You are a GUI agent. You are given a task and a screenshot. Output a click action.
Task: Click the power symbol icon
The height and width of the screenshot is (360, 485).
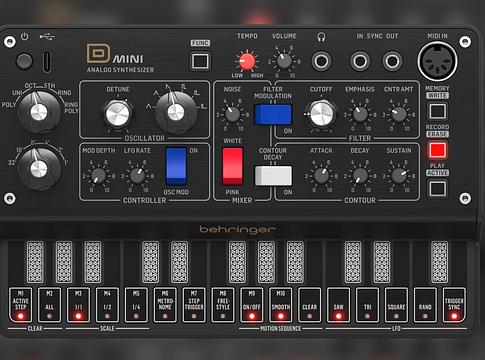(24, 36)
